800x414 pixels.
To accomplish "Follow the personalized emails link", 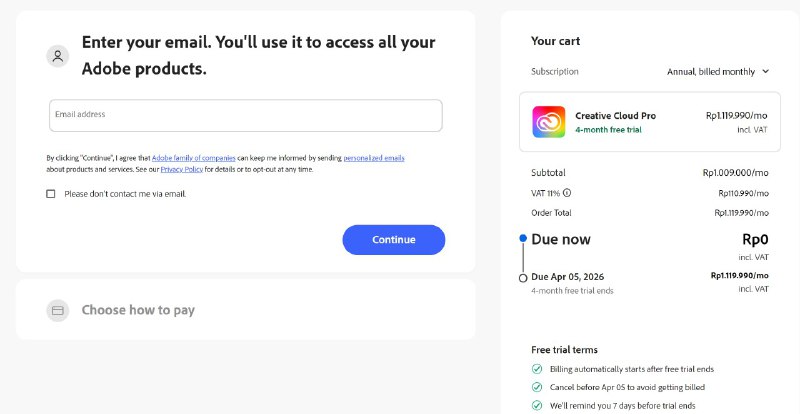I will [x=374, y=158].
